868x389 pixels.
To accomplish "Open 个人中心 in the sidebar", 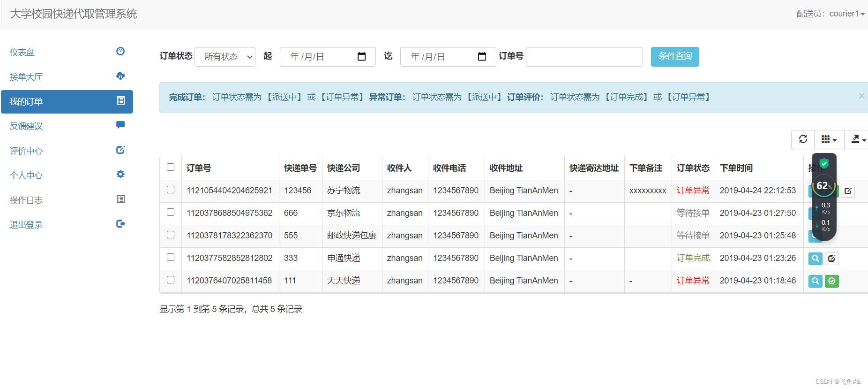I will click(67, 175).
